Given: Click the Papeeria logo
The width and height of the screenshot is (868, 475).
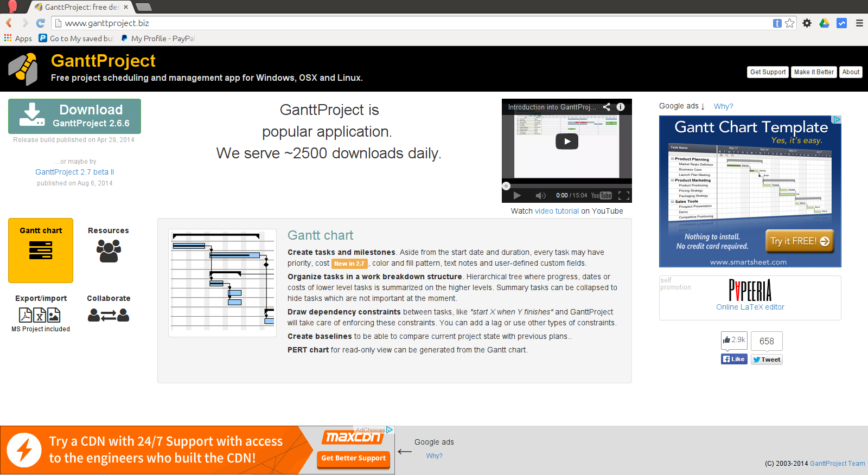Looking at the screenshot, I should [x=750, y=290].
